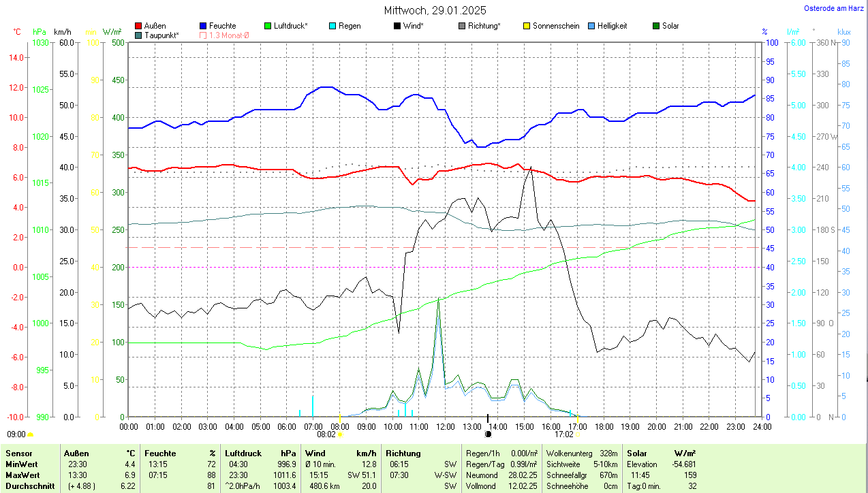Viewport: 868px width, 493px height.
Task: Click the blue Feuchte legend swatch
Action: pos(203,26)
